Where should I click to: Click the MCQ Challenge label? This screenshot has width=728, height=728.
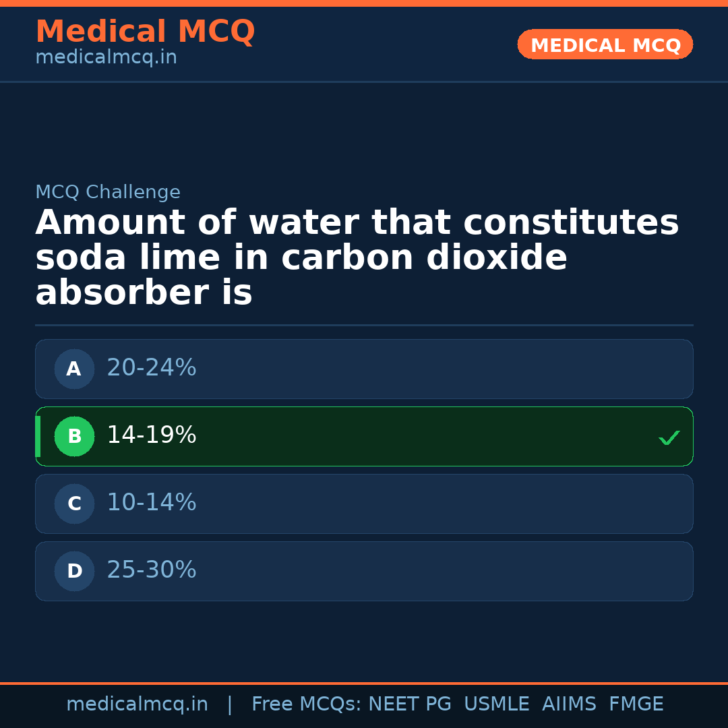pos(108,192)
